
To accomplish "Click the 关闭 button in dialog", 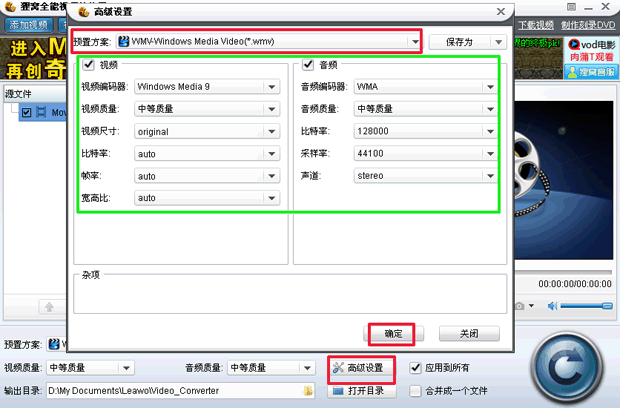I will pos(469,334).
